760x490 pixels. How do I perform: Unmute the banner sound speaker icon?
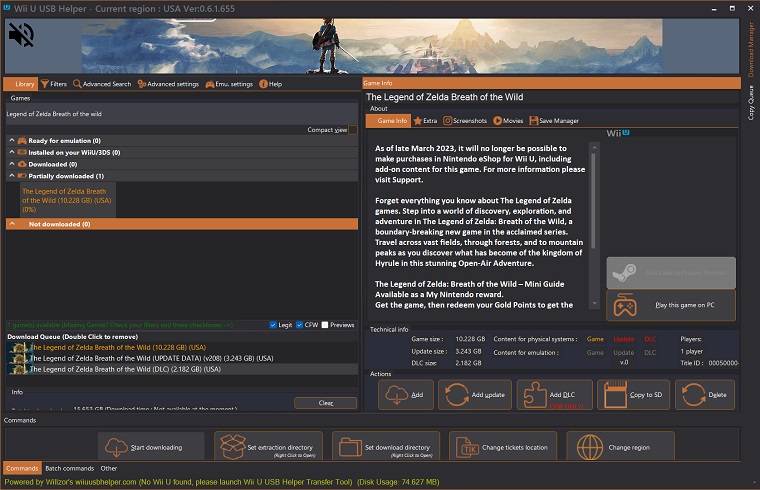tap(21, 35)
